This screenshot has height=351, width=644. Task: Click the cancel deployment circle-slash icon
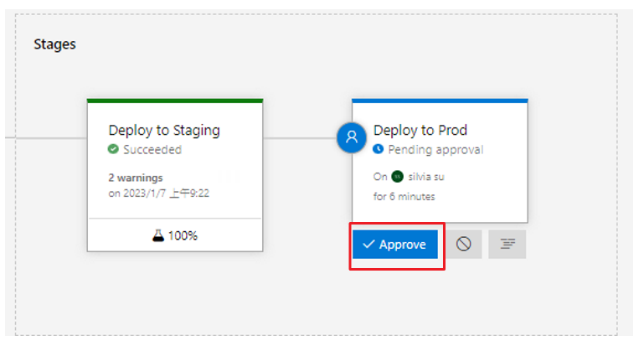tap(463, 245)
